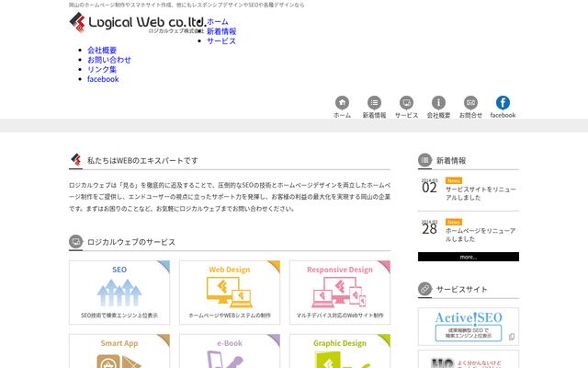Open the Smart App service card
The width and height of the screenshot is (588, 368).
click(x=119, y=351)
